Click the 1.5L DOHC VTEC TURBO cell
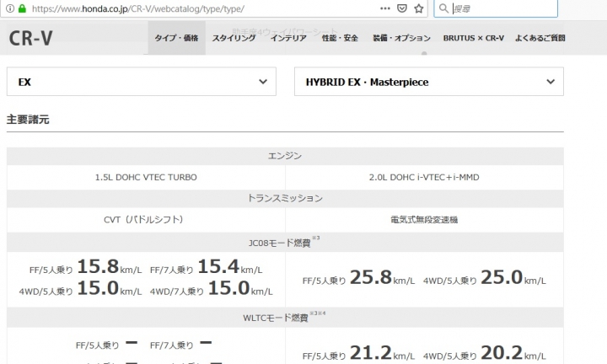 pyautogui.click(x=146, y=177)
